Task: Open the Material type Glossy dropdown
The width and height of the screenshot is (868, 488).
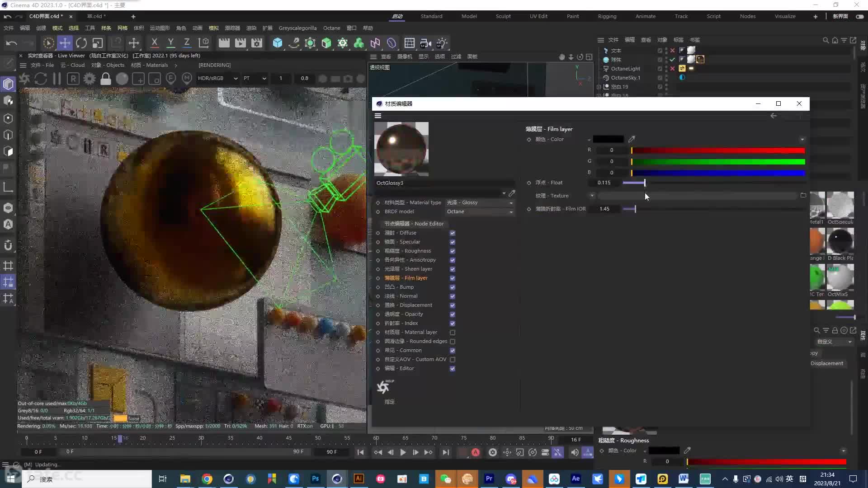Action: pos(480,202)
